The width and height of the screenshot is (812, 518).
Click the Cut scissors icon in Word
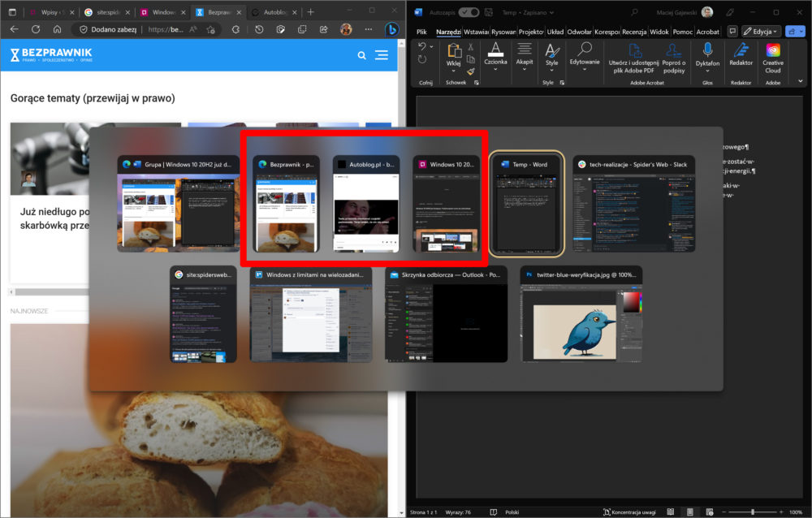pos(470,46)
